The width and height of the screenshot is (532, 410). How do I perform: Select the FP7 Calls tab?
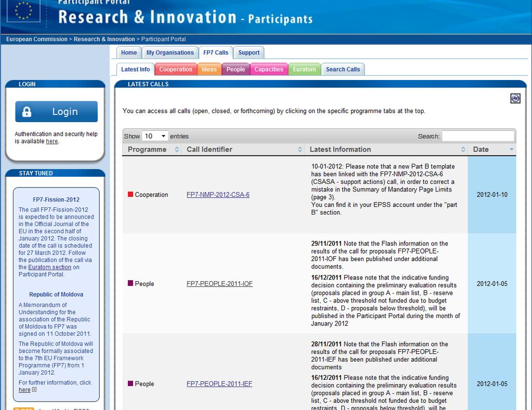[216, 52]
